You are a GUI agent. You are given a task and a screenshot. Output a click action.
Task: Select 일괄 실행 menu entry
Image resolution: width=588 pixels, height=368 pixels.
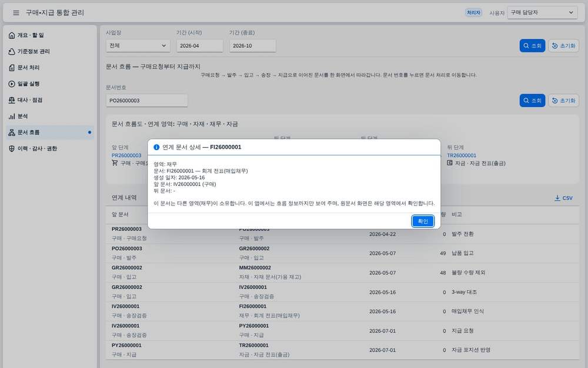coord(50,84)
